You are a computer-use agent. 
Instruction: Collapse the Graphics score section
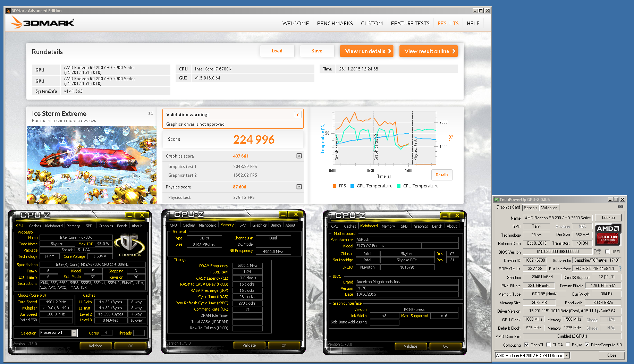pyautogui.click(x=299, y=156)
